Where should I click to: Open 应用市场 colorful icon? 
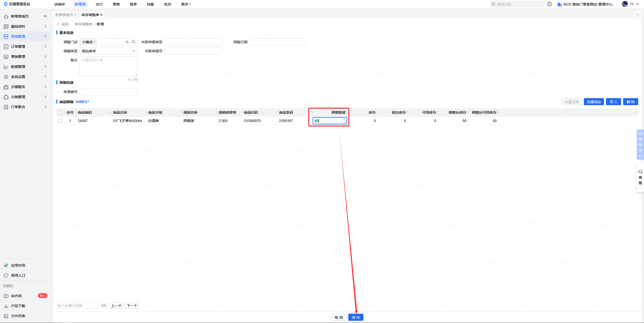[6, 265]
